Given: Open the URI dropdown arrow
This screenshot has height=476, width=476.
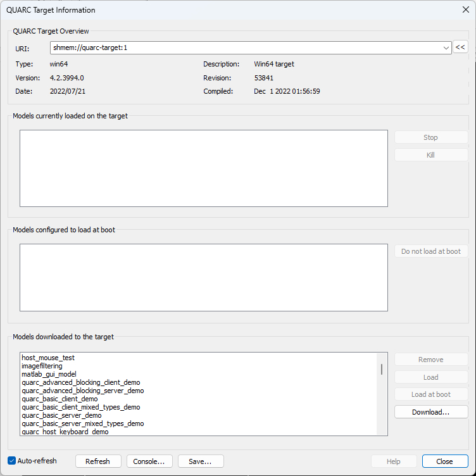Looking at the screenshot, I should point(446,48).
